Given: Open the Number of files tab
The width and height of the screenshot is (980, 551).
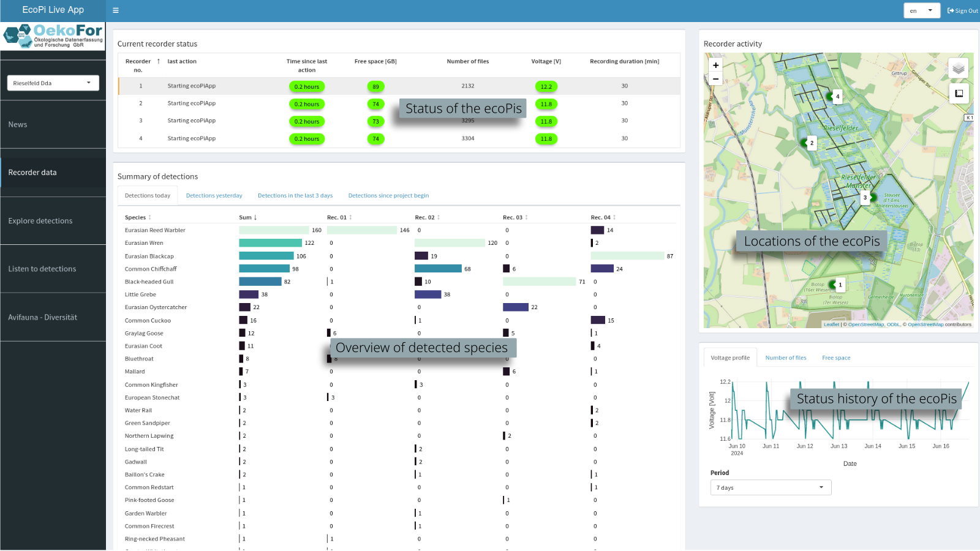Looking at the screenshot, I should 785,358.
